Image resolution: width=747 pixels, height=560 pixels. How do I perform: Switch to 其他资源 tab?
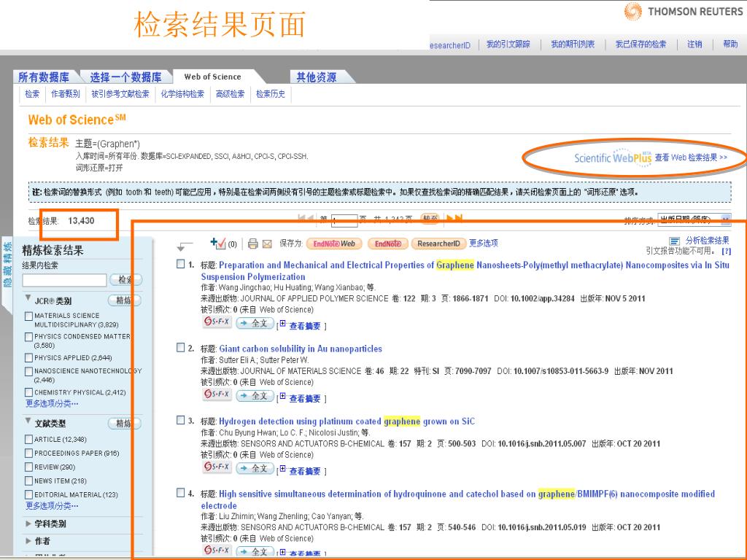[317, 77]
